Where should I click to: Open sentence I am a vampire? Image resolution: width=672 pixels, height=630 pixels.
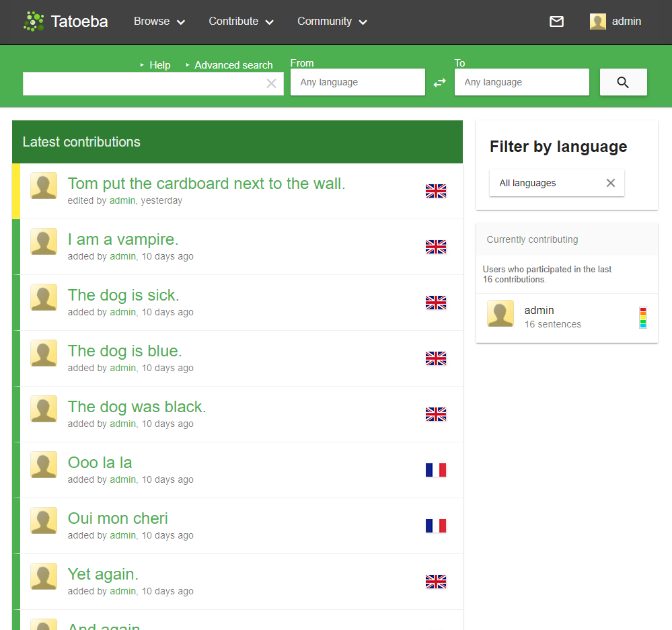tap(123, 239)
